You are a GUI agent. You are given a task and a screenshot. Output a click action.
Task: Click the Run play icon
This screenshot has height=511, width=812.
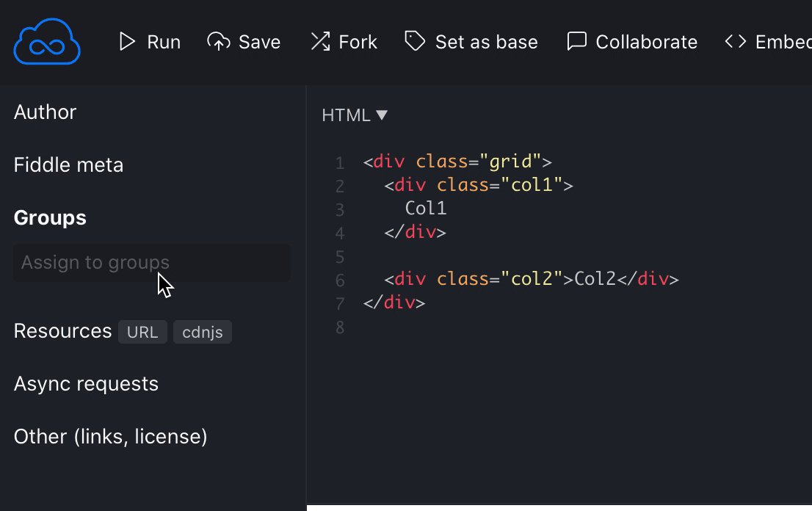coord(127,41)
